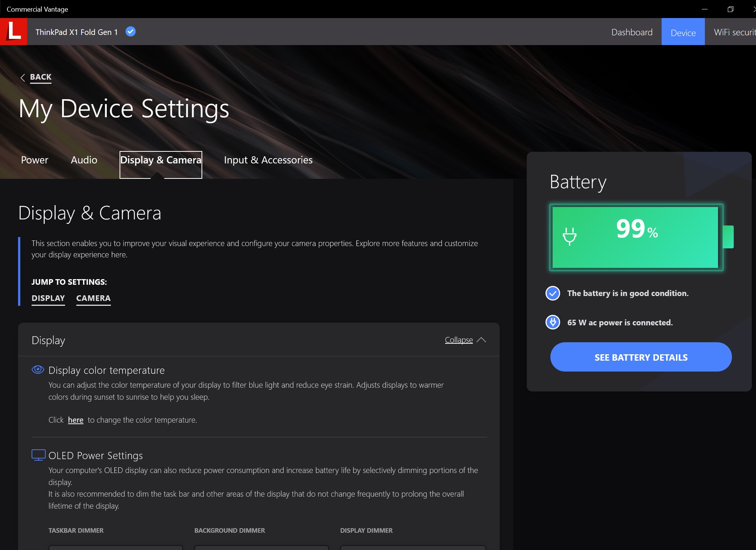Click the back arrow chevron icon
This screenshot has height=550, width=756.
tap(23, 77)
